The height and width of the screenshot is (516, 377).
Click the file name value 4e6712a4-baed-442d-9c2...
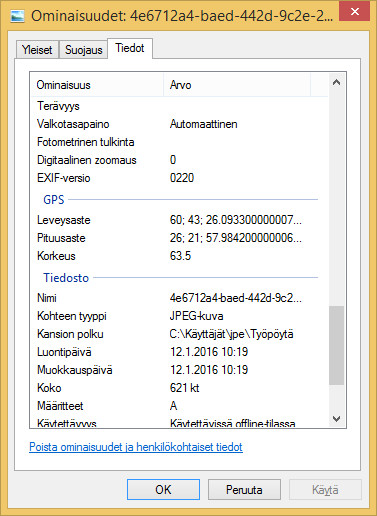(236, 298)
